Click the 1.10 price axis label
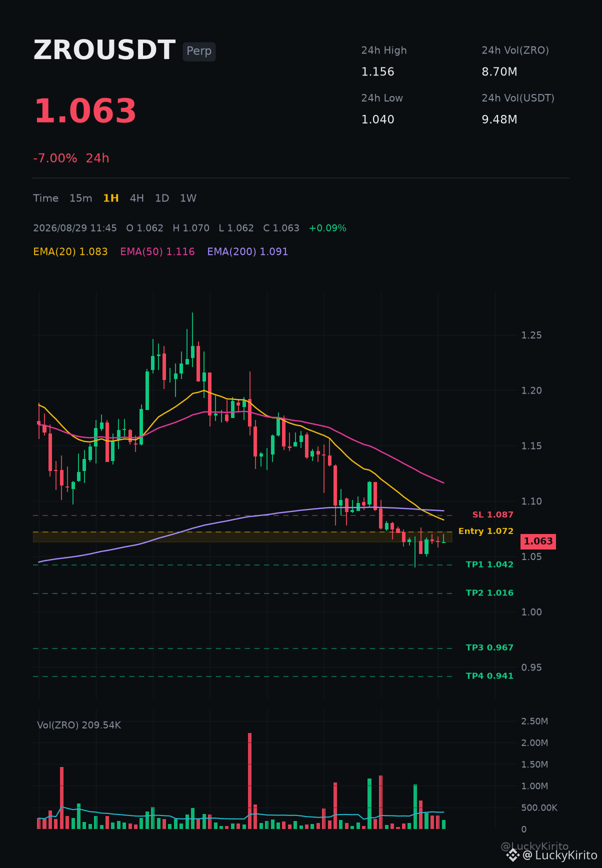 click(x=531, y=501)
